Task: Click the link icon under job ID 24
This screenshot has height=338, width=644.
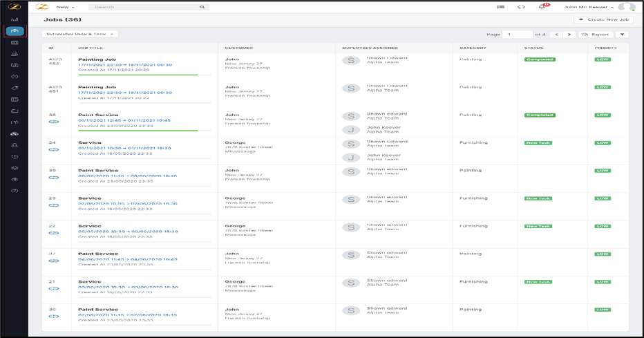Action: point(53,149)
